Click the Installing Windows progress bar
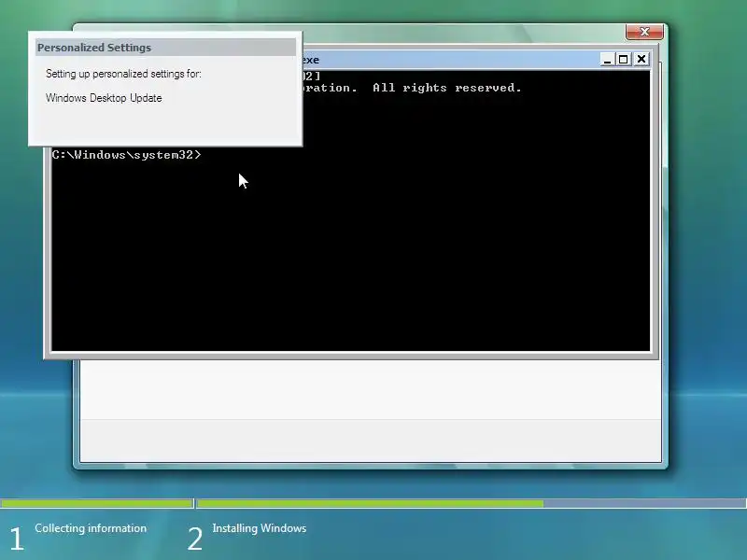The width and height of the screenshot is (747, 560). [472, 503]
